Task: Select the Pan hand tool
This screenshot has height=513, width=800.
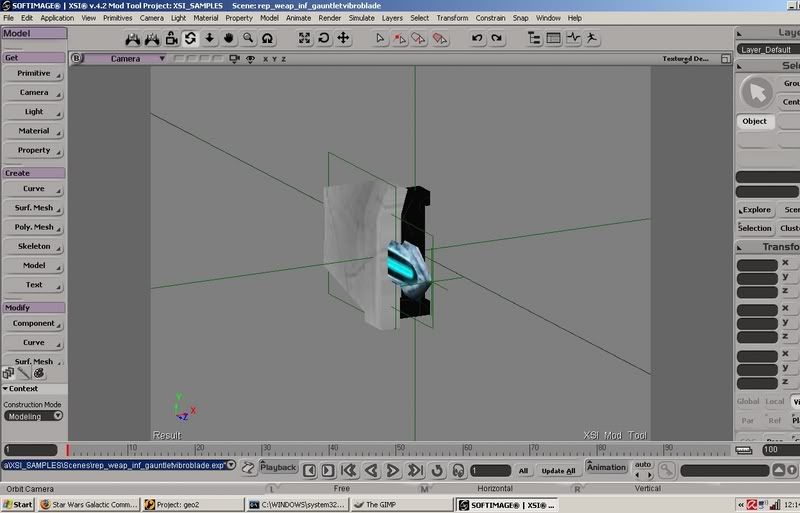Action: pyautogui.click(x=229, y=38)
